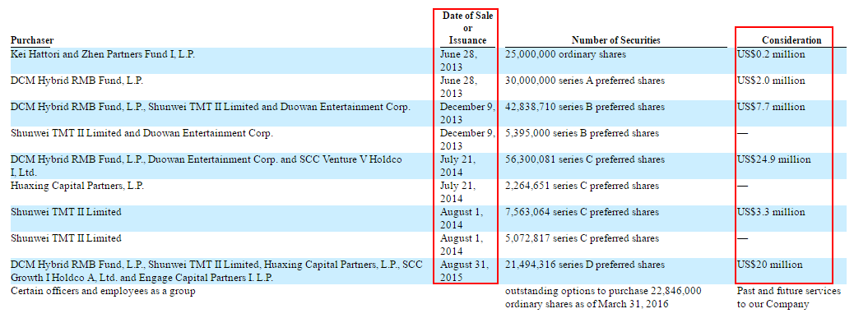The width and height of the screenshot is (868, 318).
Task: Select 5,395,000 series B preferred shares
Action: pyautogui.click(x=583, y=133)
